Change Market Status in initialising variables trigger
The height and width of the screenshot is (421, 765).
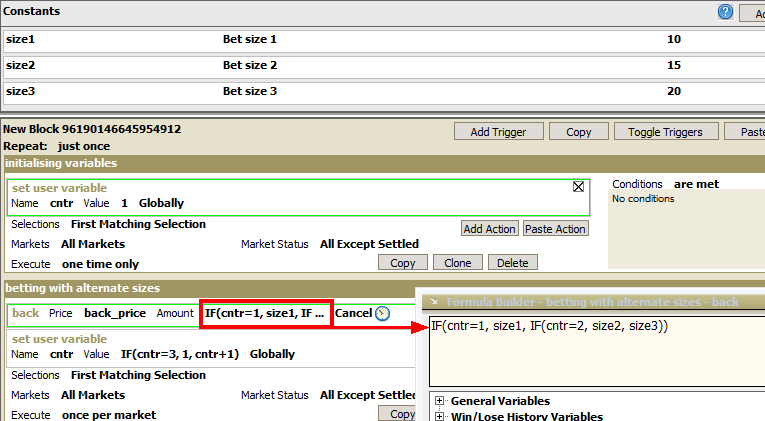point(369,244)
